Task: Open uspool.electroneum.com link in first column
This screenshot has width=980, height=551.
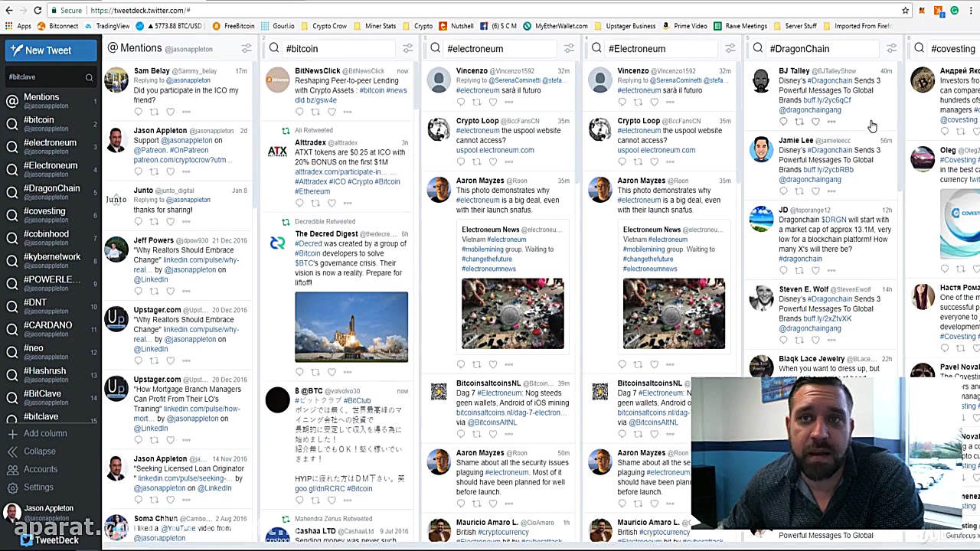Action: pyautogui.click(x=495, y=150)
